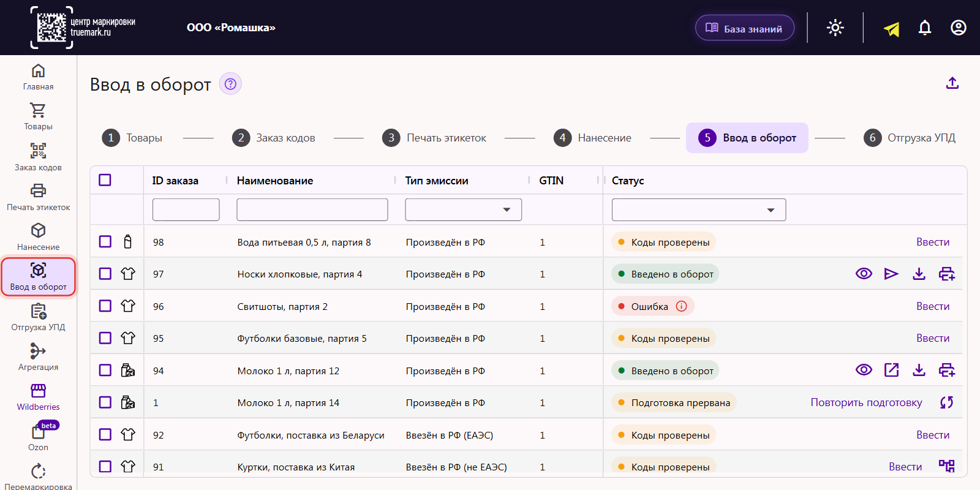Open Ozon beta sidebar section

pyautogui.click(x=38, y=437)
